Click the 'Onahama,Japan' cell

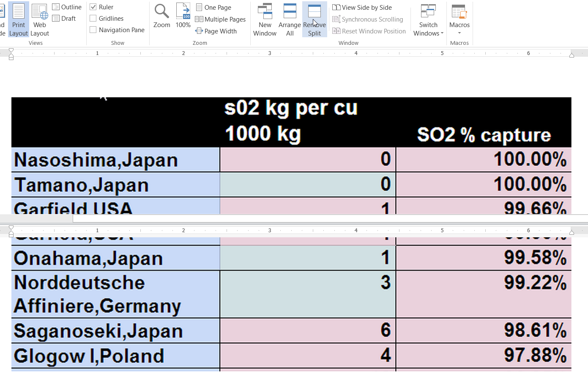pyautogui.click(x=115, y=258)
